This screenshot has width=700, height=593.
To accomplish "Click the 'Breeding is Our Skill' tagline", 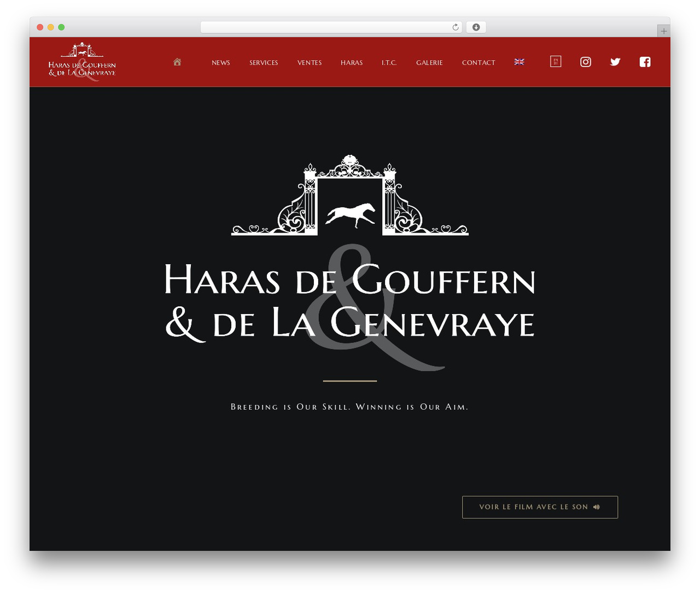I will (x=349, y=407).
